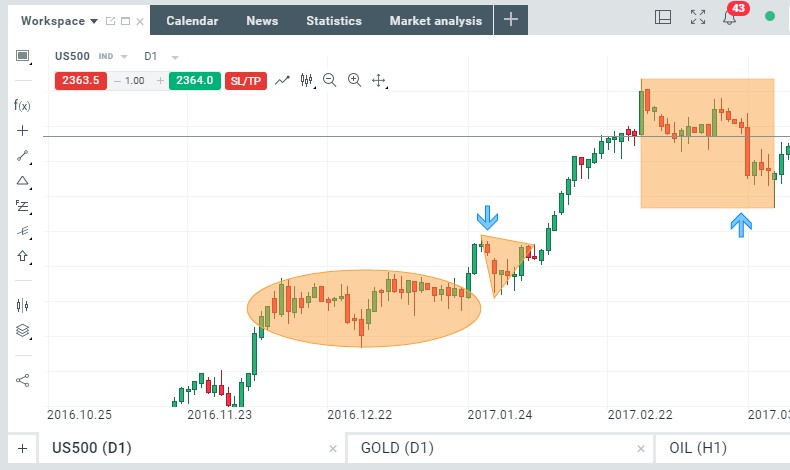Viewport: 790px width, 470px height.
Task: Zoom in with the magnifier plus icon
Action: pyautogui.click(x=354, y=80)
